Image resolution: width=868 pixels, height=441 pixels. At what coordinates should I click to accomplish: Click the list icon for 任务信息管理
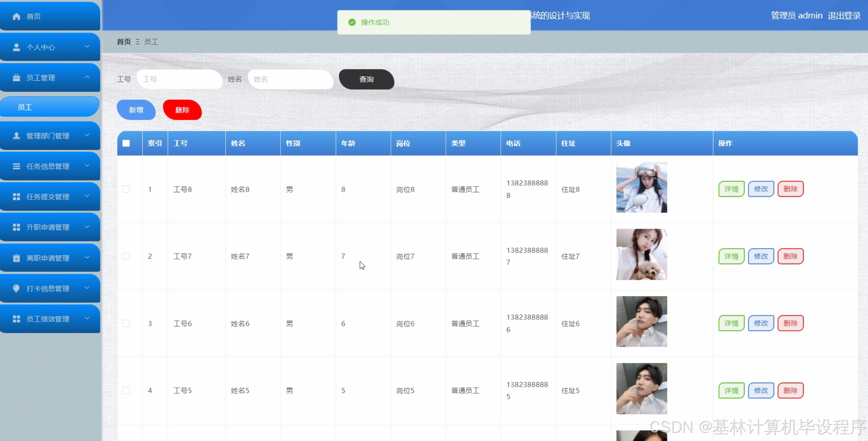coord(16,166)
